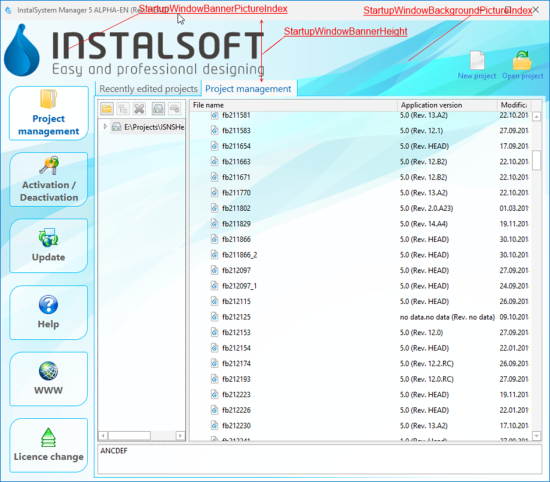Click the grey X delete toolbar icon
This screenshot has height=482, width=550.
click(x=139, y=109)
